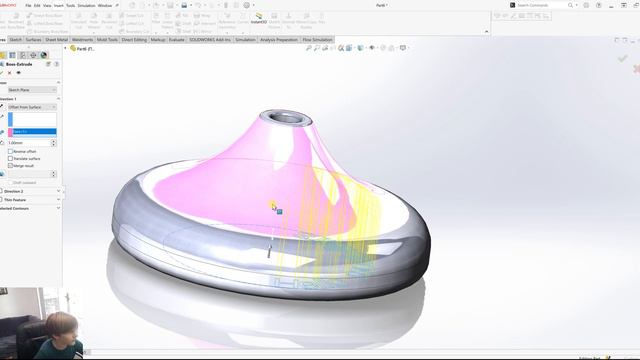Accept Boss-Extrude with the green checkmark
Viewport: 640px width, 360px height.
(2, 73)
